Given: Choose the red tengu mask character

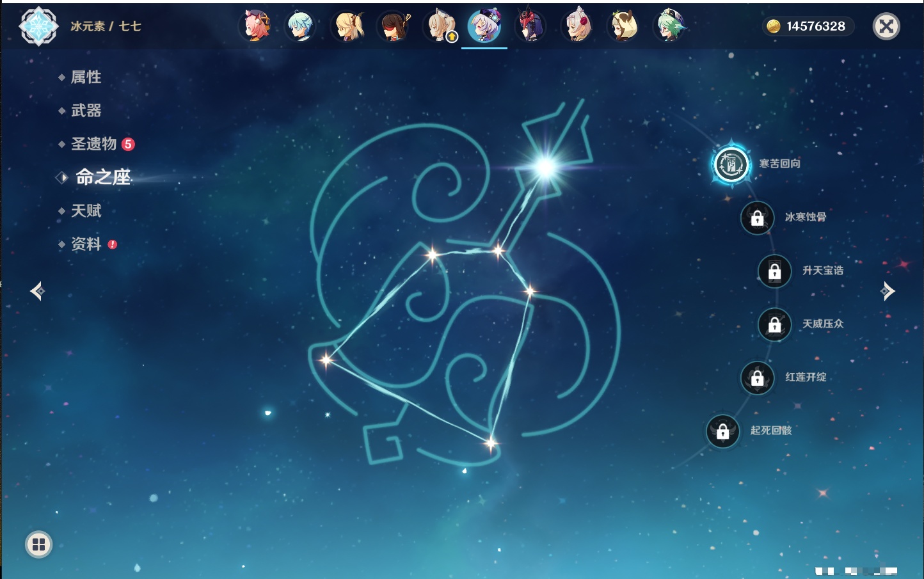Looking at the screenshot, I should [530, 27].
